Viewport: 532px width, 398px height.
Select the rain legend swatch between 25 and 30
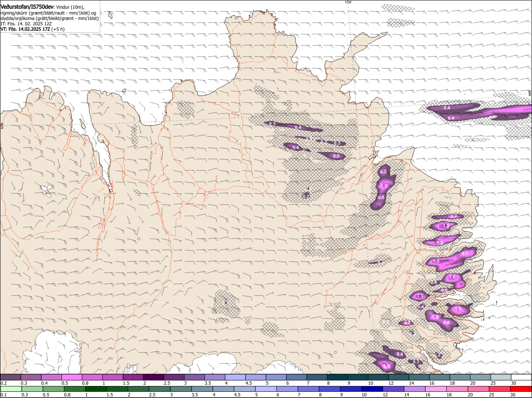(x=500, y=389)
